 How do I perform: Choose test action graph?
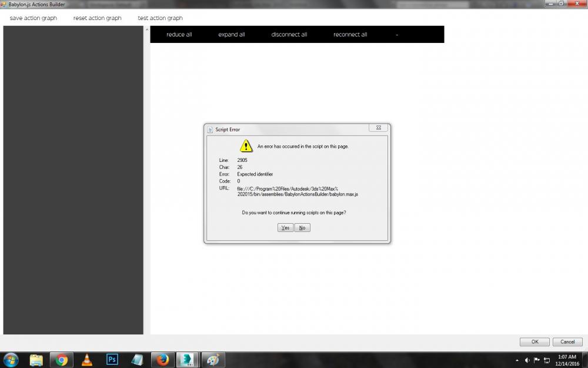click(x=160, y=18)
